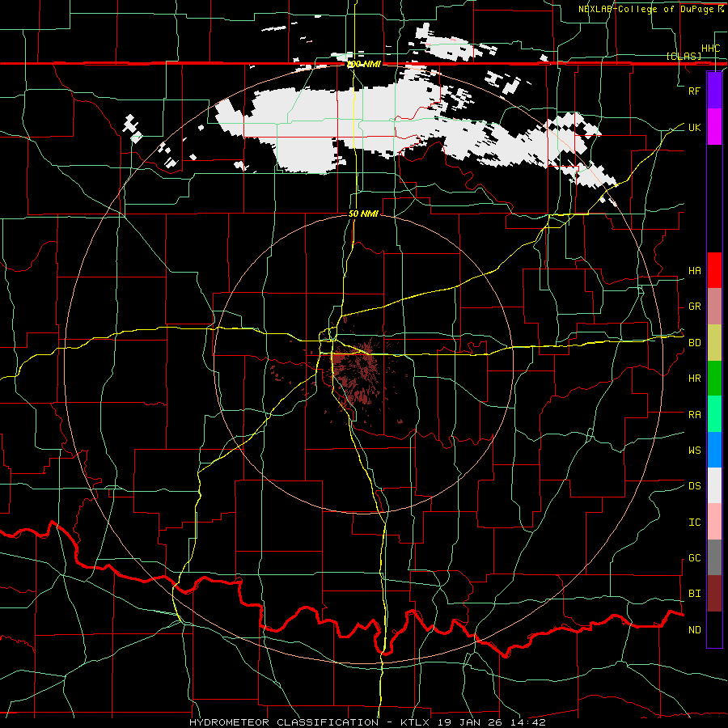Click the HA legend label
The height and width of the screenshot is (728, 728).
[694, 271]
